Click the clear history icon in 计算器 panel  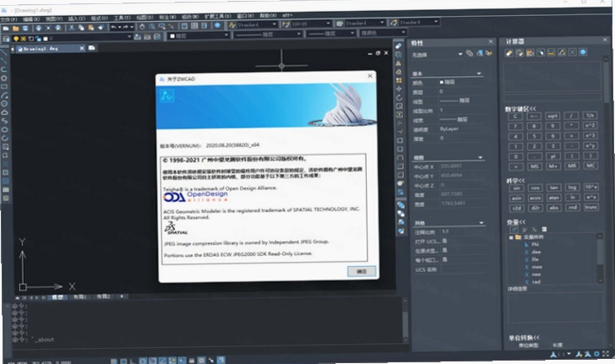pos(520,52)
